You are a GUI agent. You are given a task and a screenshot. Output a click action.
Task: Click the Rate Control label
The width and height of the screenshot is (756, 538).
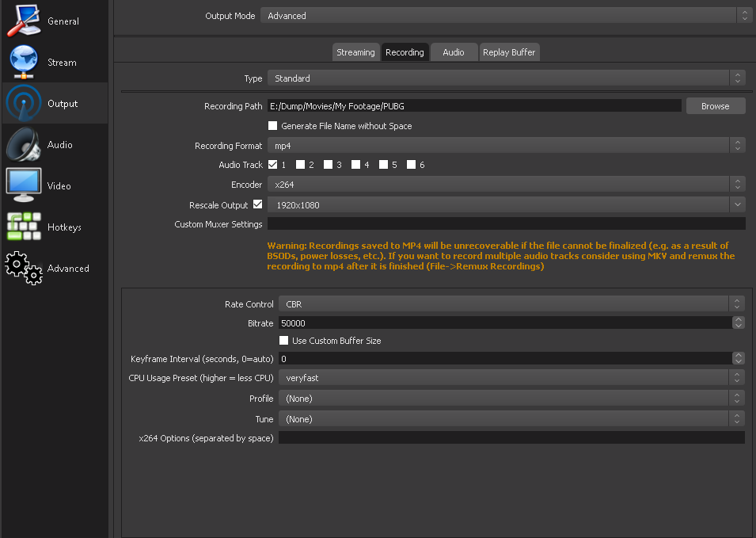click(x=249, y=304)
